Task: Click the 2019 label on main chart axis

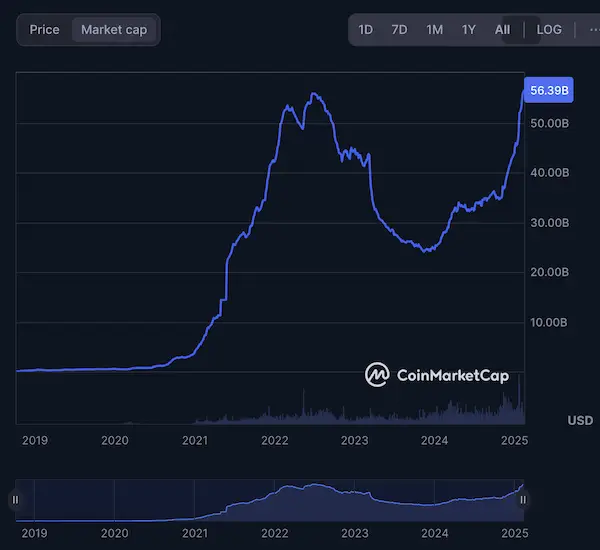Action: click(35, 441)
